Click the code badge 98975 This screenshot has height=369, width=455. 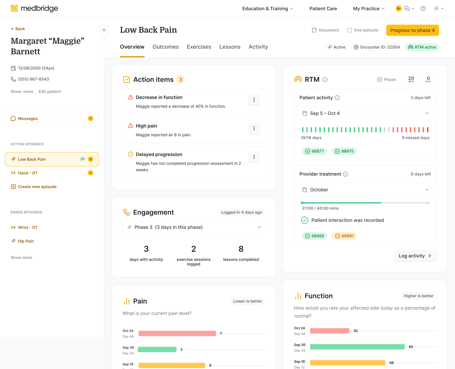pos(344,151)
